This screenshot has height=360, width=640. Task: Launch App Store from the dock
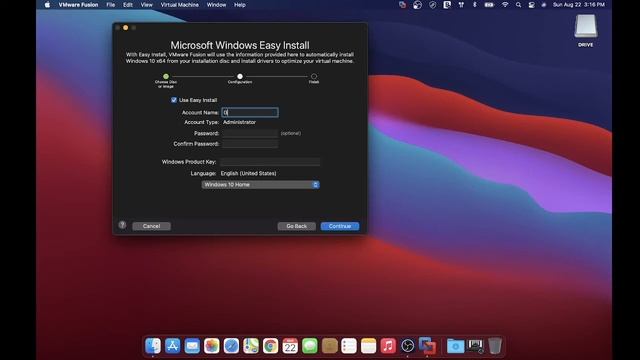click(x=173, y=346)
